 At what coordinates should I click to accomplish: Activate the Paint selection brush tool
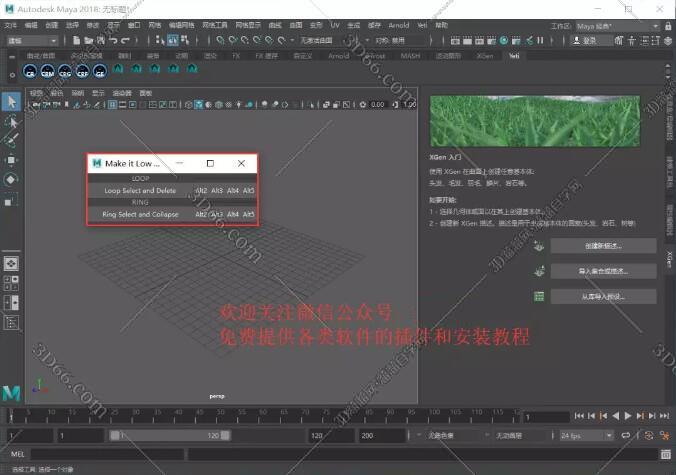11,140
